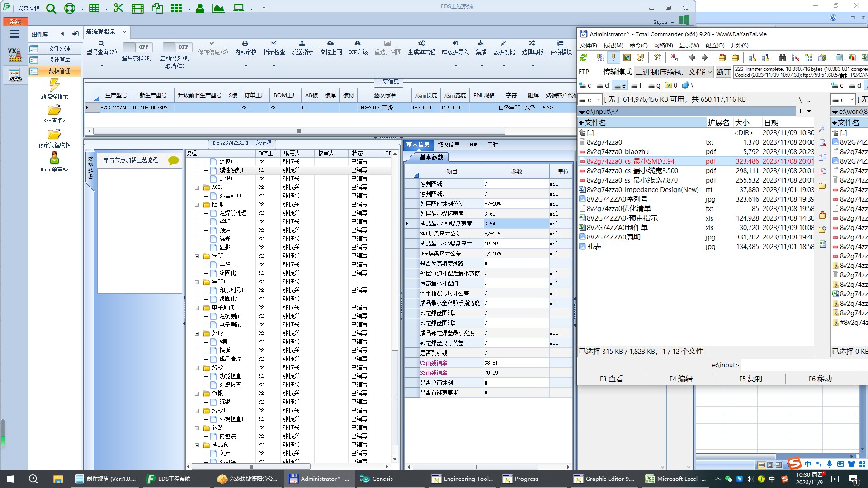The width and height of the screenshot is (868, 488).
Task: Collapse the 电子测试 tree node
Action: 197,308
